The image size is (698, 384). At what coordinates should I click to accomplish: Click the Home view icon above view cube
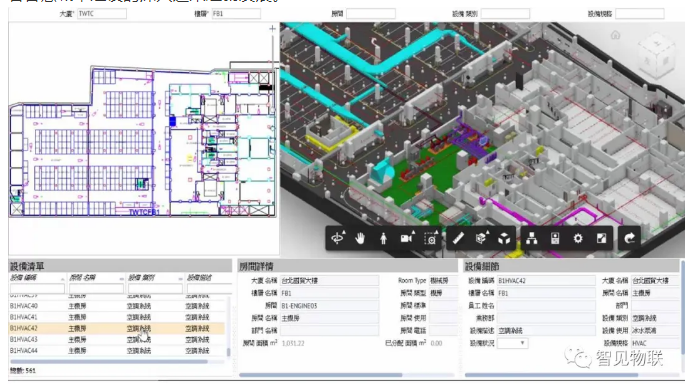[x=615, y=35]
